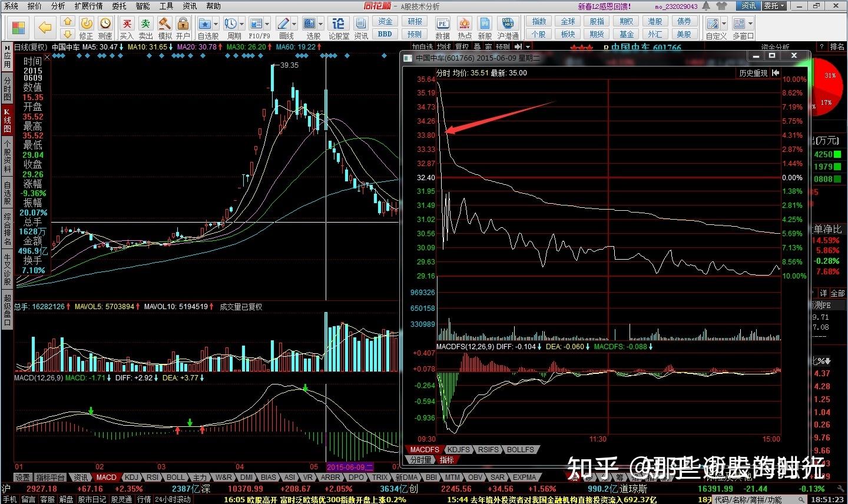Switch to the 分时量 tab in the intraday window
Image resolution: width=848 pixels, height=504 pixels.
coord(421,459)
